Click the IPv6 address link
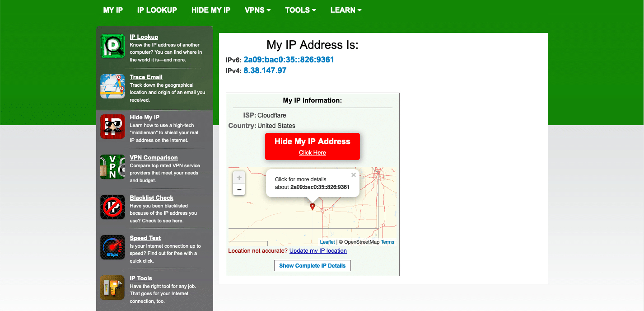The image size is (644, 311). tap(289, 60)
